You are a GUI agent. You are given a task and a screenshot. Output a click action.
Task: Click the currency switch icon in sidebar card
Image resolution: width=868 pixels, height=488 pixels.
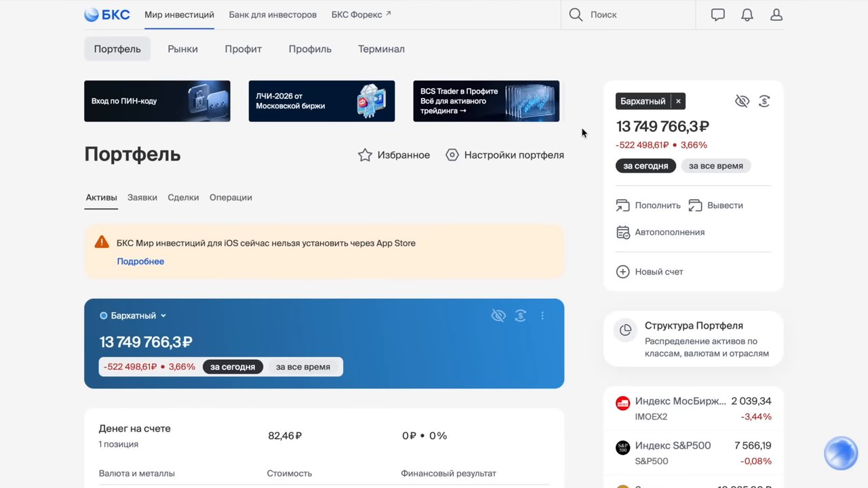tap(764, 102)
